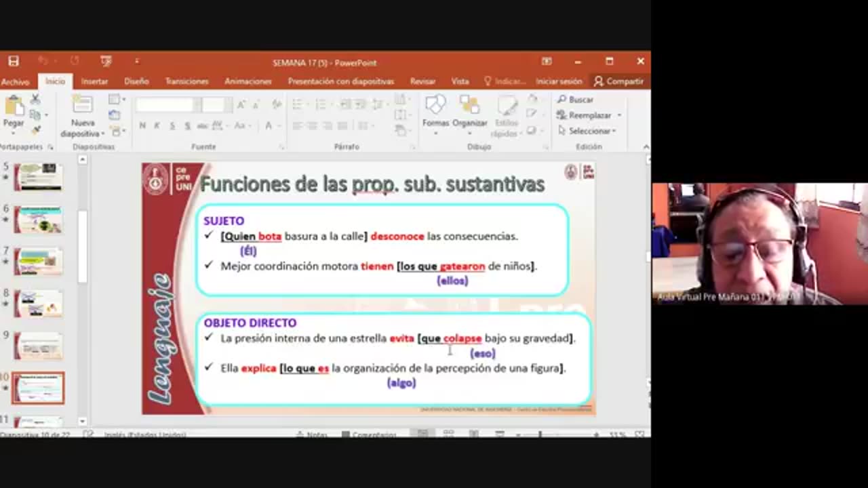Expand the Reemplazar dropdown
Screen dimensions: 868x488
pyautogui.click(x=619, y=116)
